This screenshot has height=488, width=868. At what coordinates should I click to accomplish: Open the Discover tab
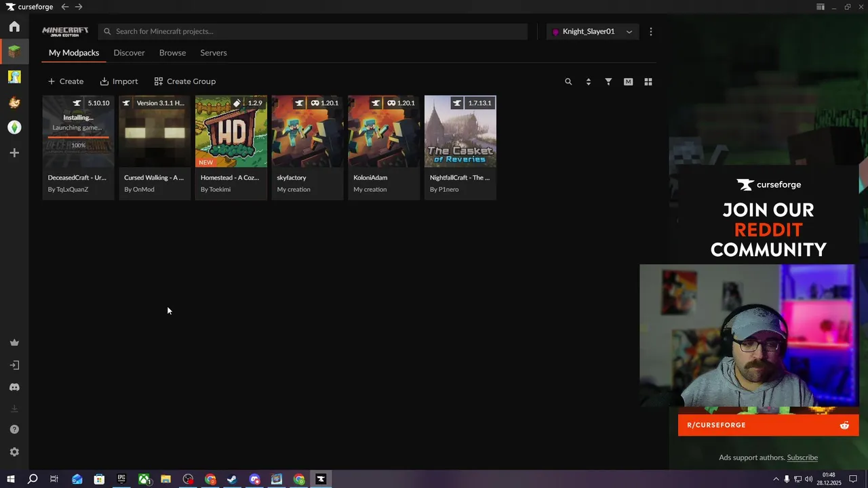pyautogui.click(x=129, y=53)
